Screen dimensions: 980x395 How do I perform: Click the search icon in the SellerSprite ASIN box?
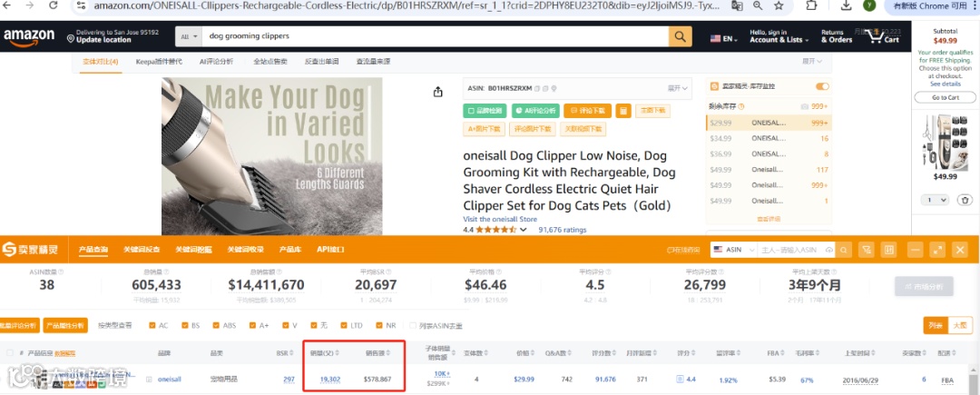(845, 250)
